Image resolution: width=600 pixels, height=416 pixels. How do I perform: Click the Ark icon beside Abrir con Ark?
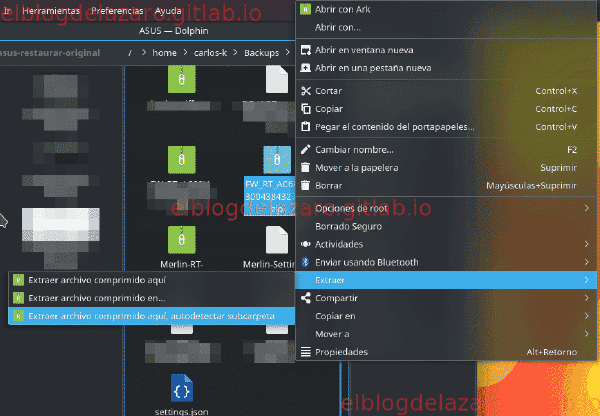pyautogui.click(x=305, y=9)
